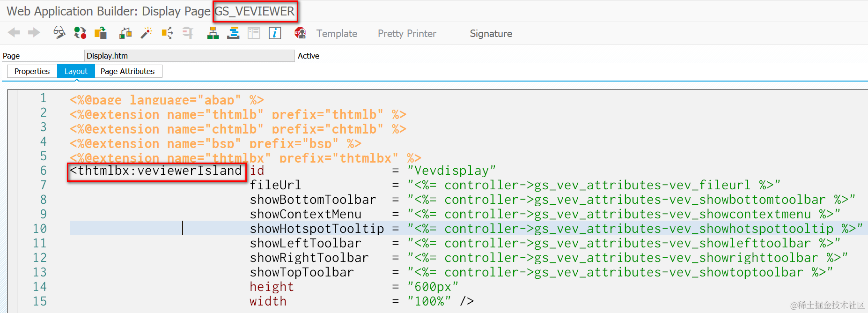868x313 pixels.
Task: Click the stop-sign breakpoint icon
Action: 300,33
